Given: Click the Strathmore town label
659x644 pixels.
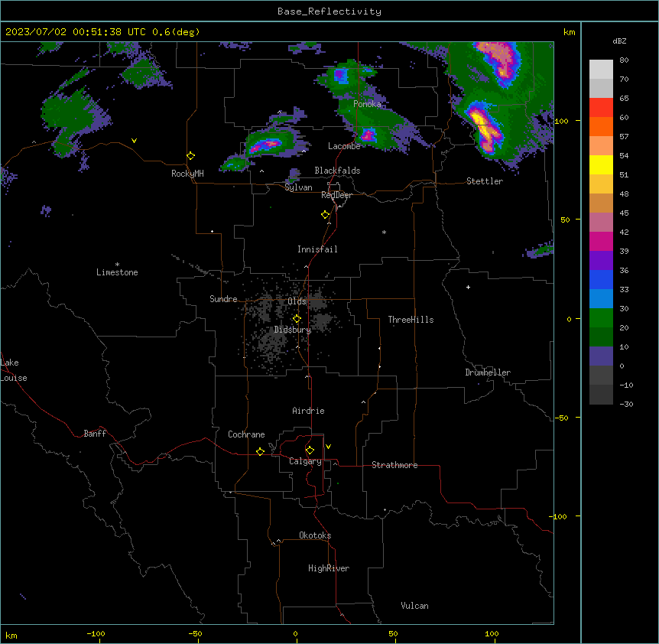Looking at the screenshot, I should pyautogui.click(x=394, y=465).
